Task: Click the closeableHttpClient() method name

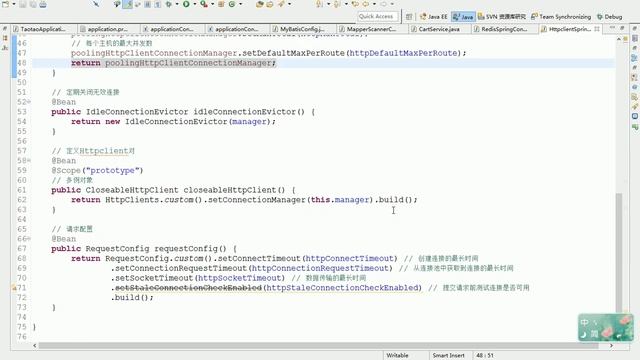Action: point(234,190)
